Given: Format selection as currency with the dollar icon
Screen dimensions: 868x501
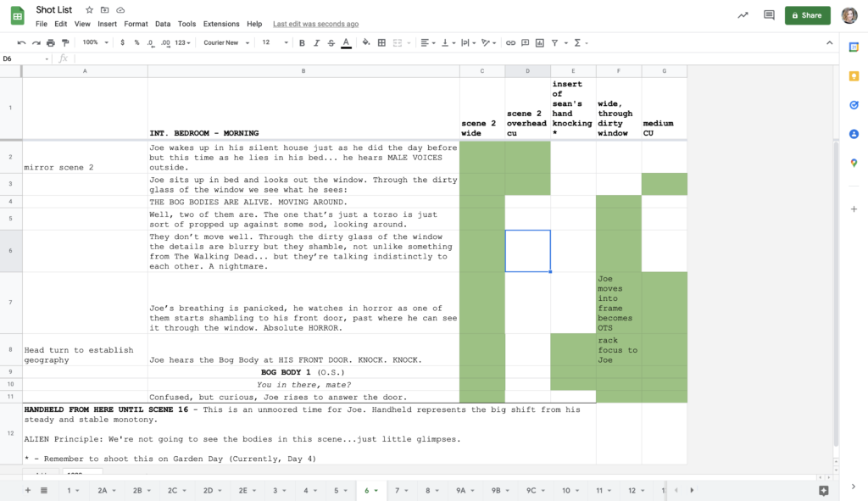Looking at the screenshot, I should (122, 42).
